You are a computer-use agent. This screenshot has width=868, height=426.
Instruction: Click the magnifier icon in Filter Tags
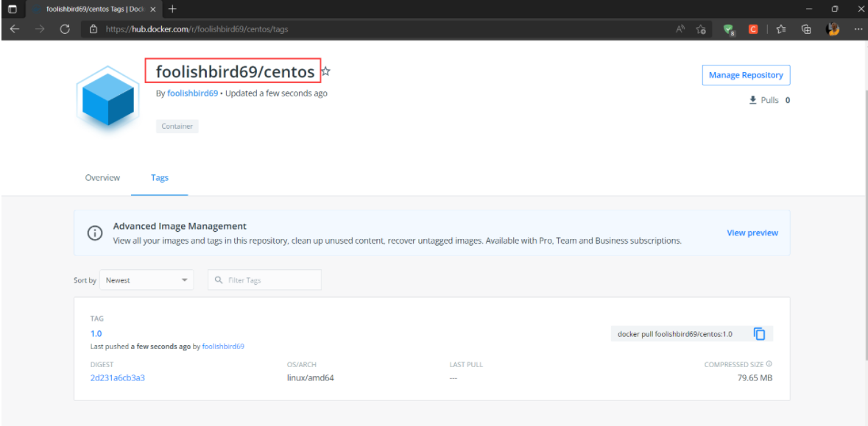[x=219, y=280]
